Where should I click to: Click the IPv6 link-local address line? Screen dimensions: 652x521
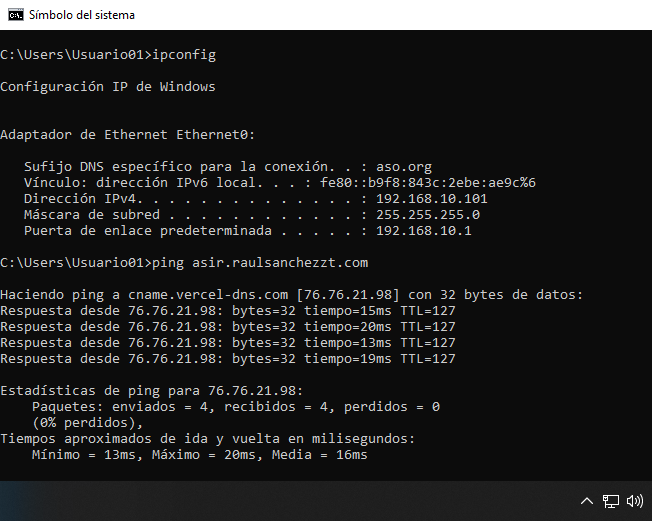(280, 183)
